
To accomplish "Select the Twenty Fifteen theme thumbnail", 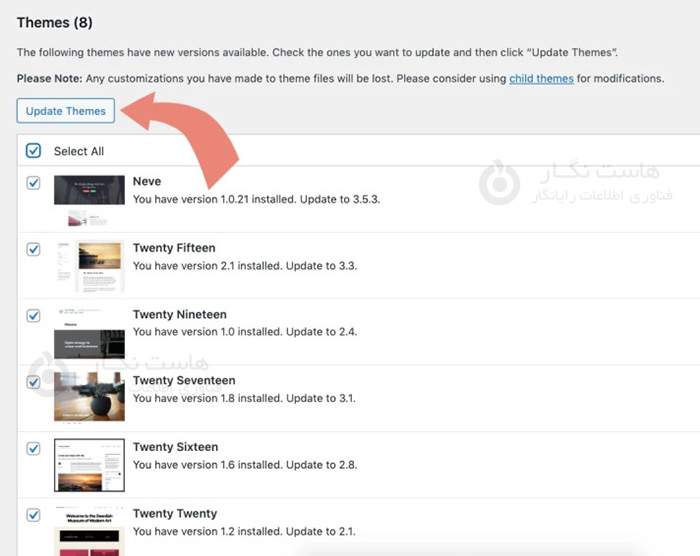I will coord(89,266).
